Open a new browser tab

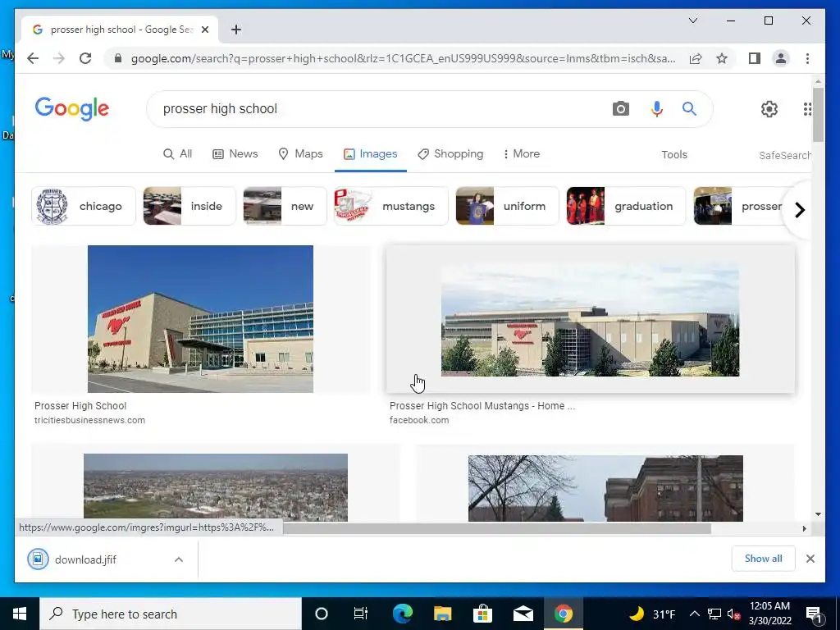tap(236, 30)
